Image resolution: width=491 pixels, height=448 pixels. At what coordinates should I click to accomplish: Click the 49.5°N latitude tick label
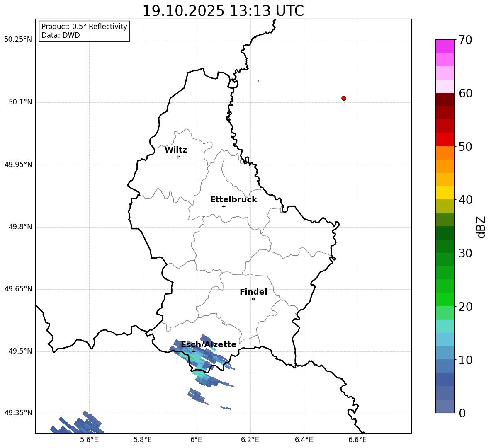(x=20, y=351)
